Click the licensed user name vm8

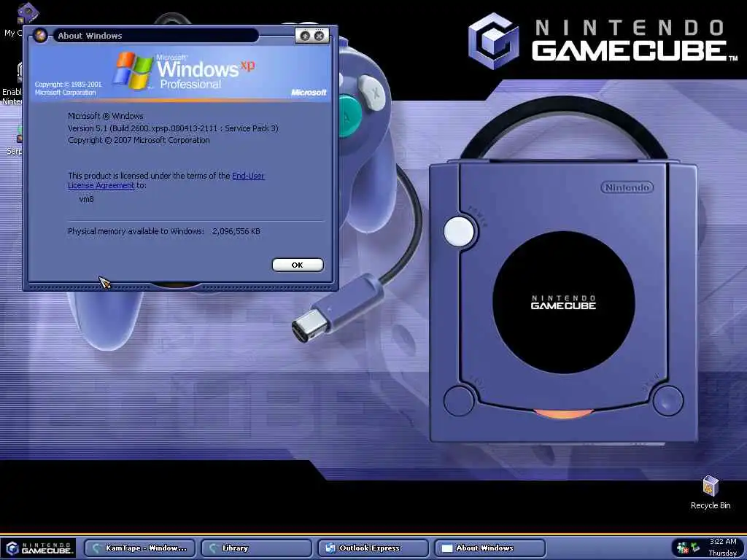click(x=86, y=199)
